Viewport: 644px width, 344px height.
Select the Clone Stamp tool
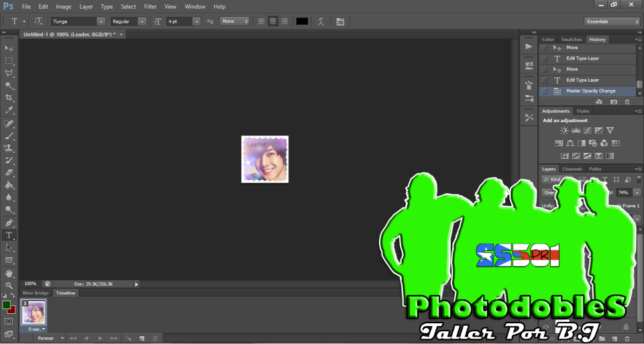pos(9,148)
